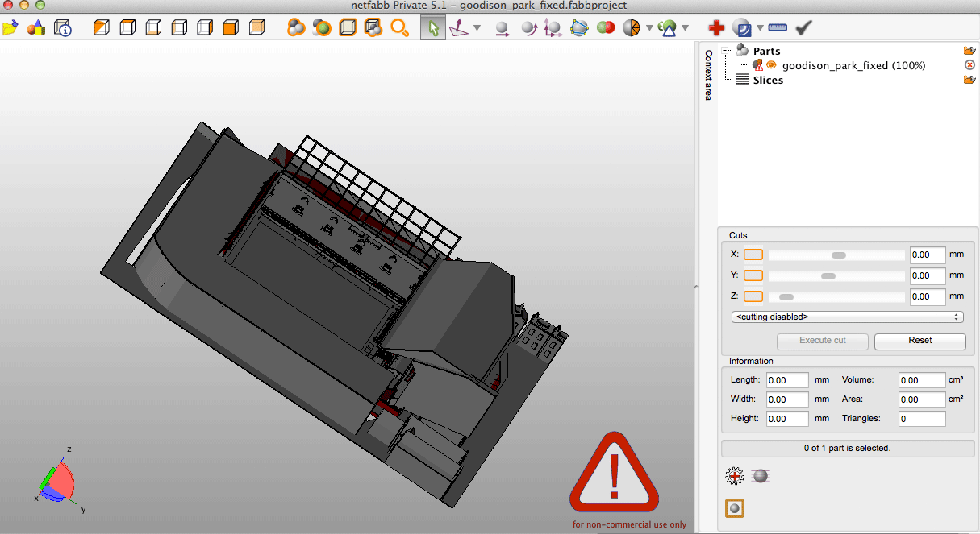
Task: Click the open project folder icon
Action: click(11, 28)
